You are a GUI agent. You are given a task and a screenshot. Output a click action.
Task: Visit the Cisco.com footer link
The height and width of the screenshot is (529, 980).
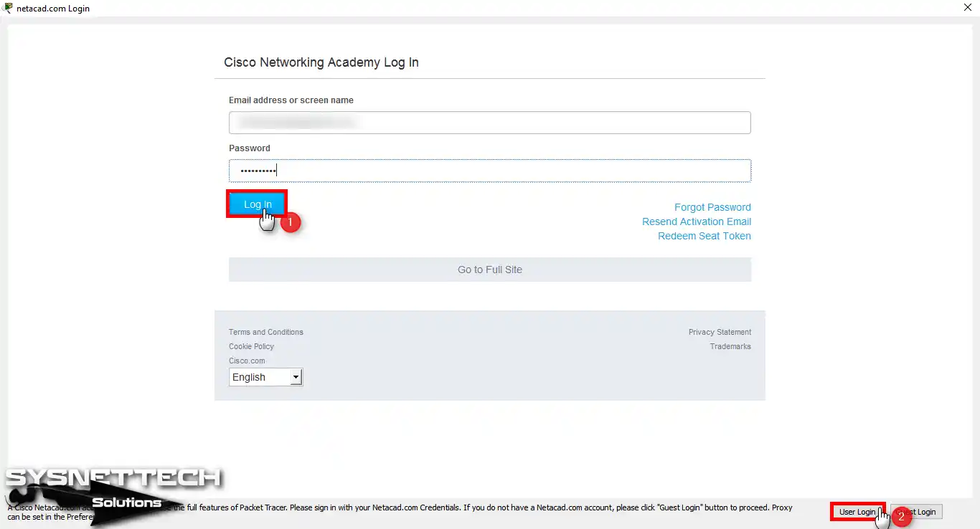(x=247, y=361)
